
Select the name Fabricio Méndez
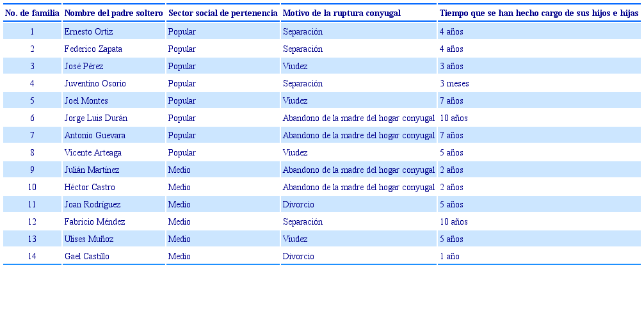pos(95,221)
